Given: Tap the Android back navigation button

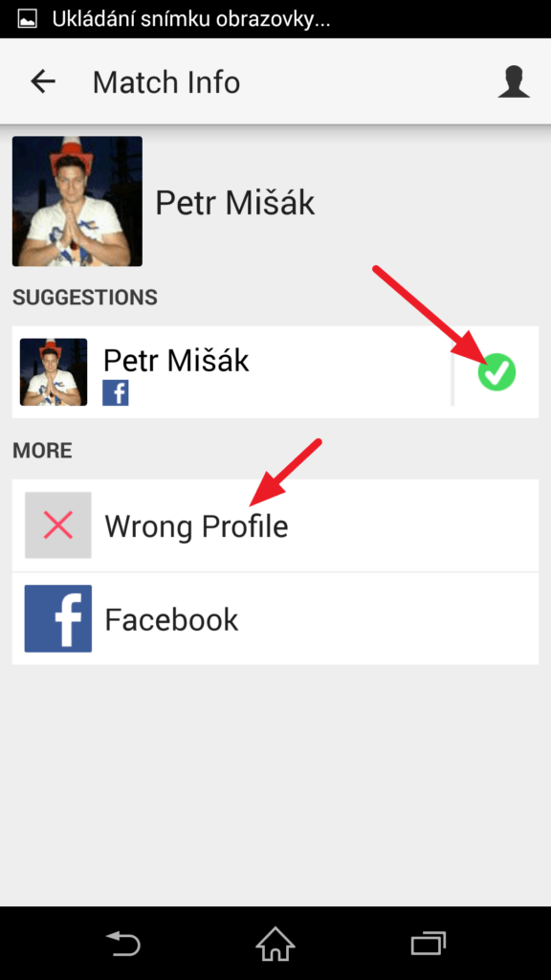Looking at the screenshot, I should point(121,943).
